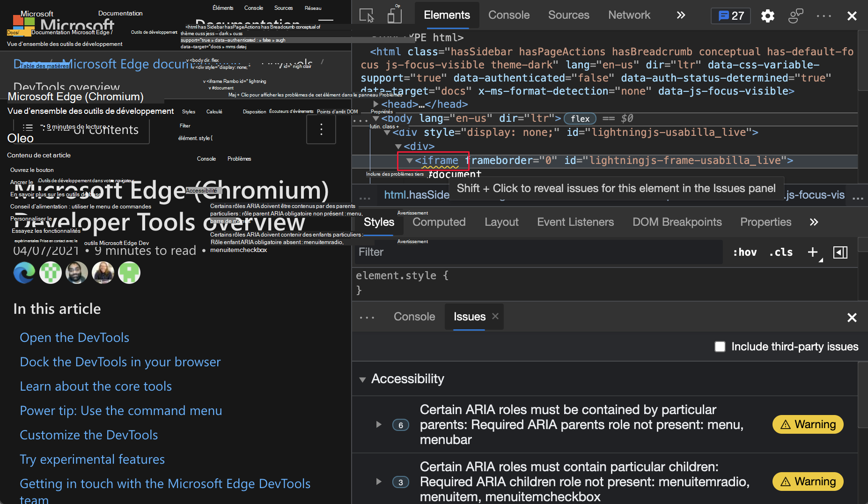Activate the inspect element picker icon

pos(367,15)
